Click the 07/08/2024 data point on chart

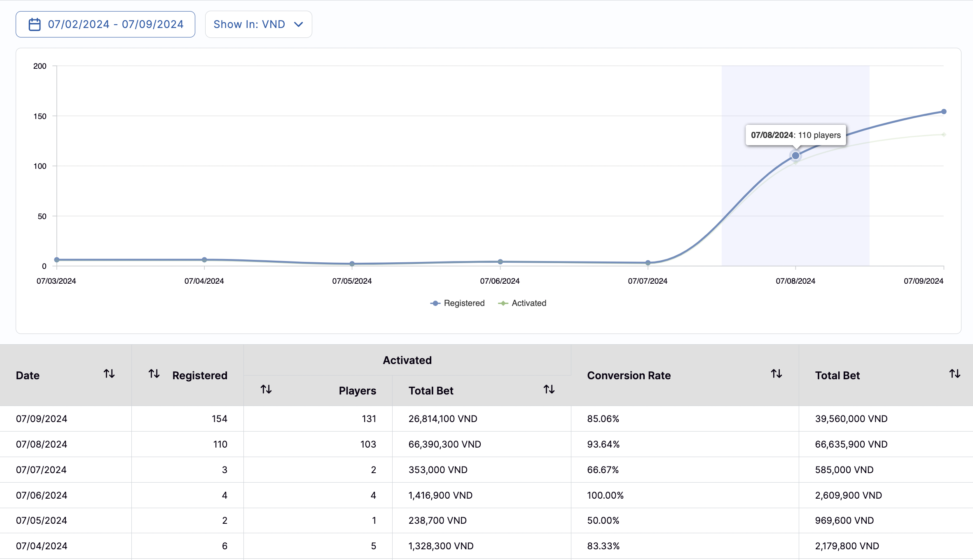point(795,156)
